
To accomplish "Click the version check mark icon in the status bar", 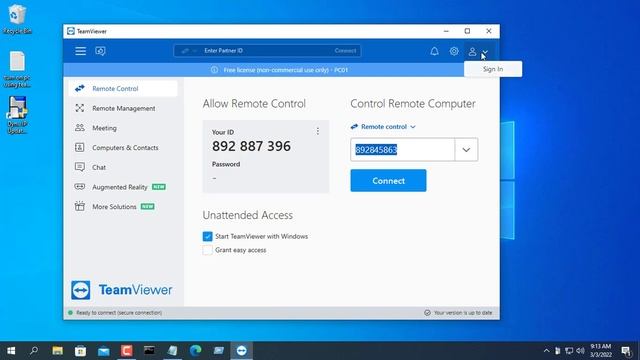I will [427, 313].
